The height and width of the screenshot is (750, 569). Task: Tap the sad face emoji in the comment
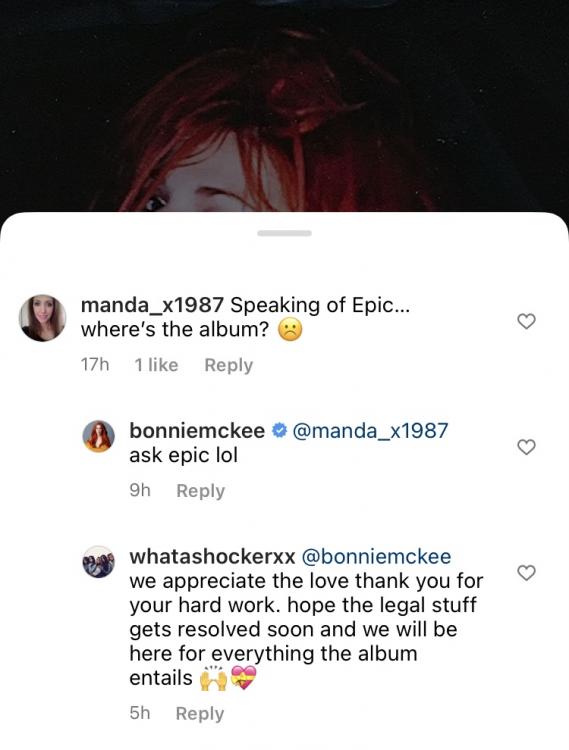click(290, 330)
